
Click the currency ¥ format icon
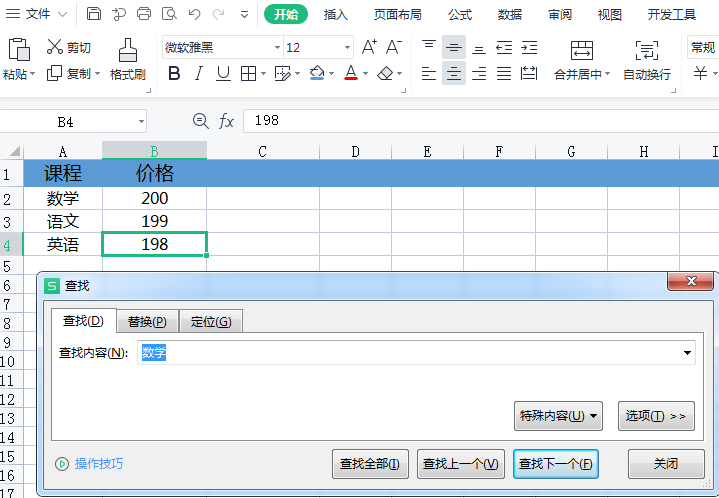click(x=700, y=73)
